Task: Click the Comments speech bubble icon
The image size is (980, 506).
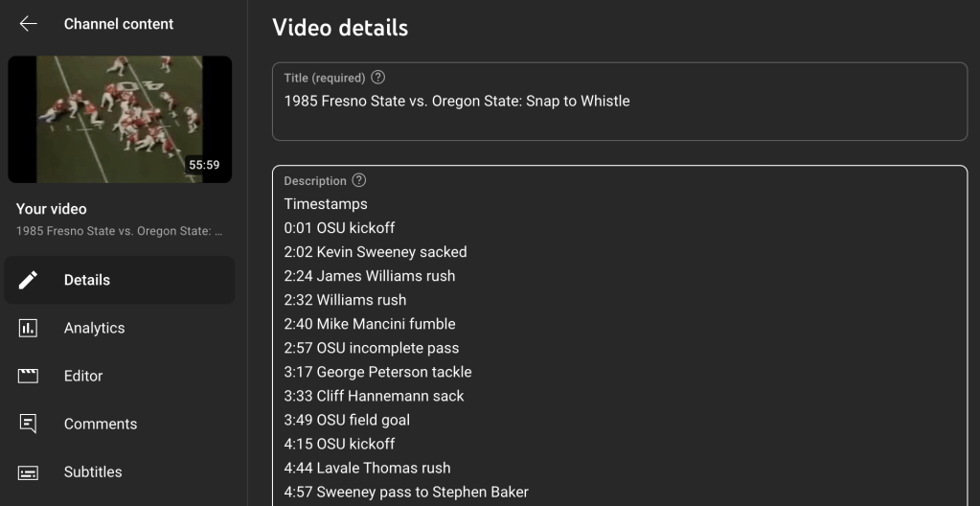Action: (x=29, y=424)
